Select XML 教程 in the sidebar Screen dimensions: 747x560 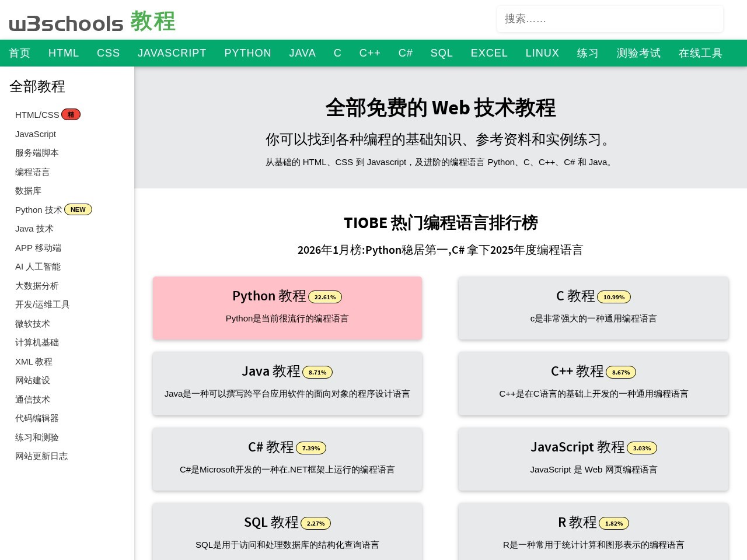[x=34, y=362]
